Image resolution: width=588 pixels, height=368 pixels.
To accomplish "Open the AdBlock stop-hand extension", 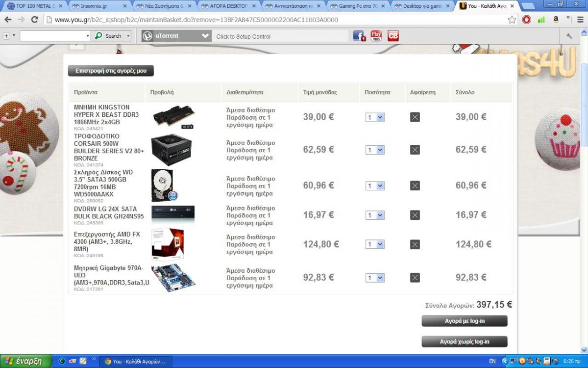I will click(x=527, y=20).
